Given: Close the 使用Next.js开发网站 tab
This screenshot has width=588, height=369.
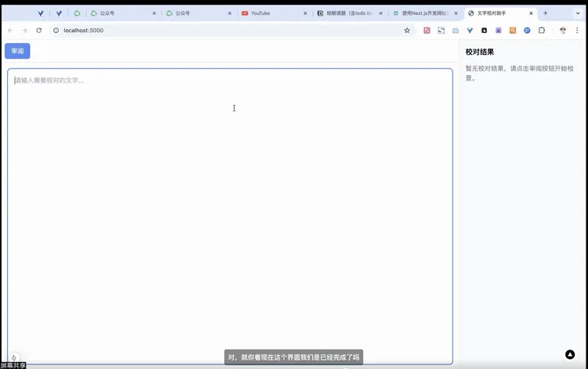Looking at the screenshot, I should tap(456, 13).
